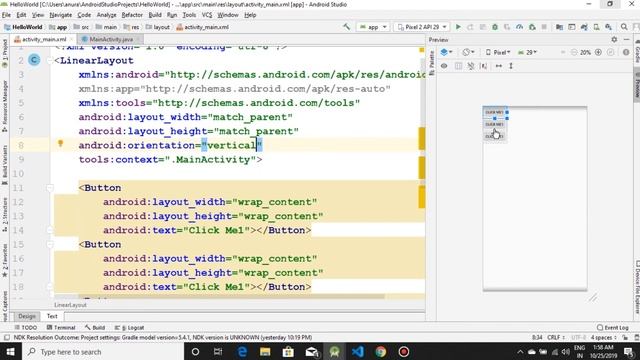Screen dimensions: 640x360
Task: Click the layout breadcrumb in the navigation bar
Action: pyautogui.click(x=158, y=27)
